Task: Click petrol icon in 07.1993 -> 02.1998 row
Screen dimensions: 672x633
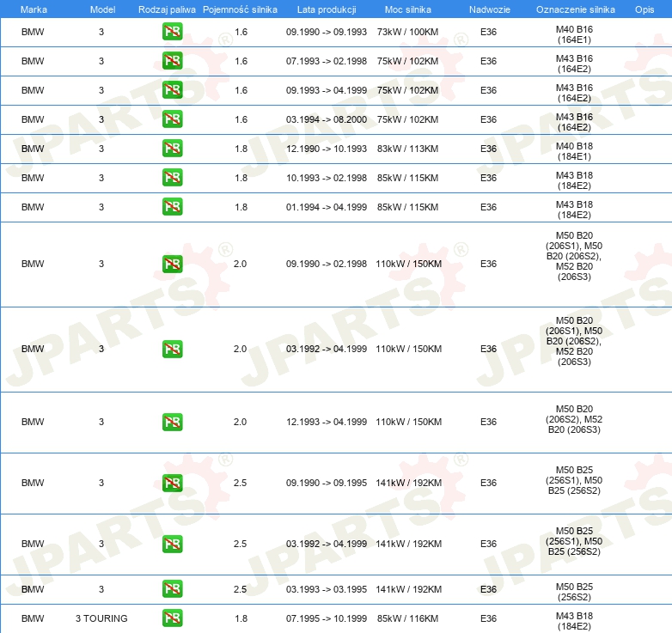Action: (172, 61)
